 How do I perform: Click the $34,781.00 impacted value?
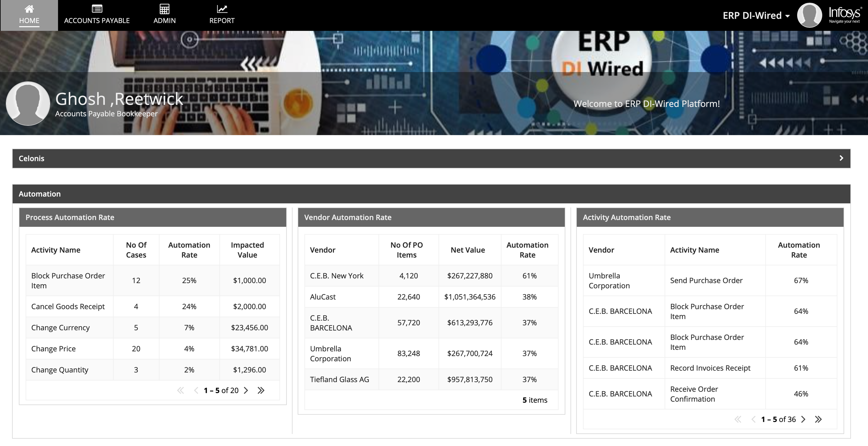pyautogui.click(x=249, y=349)
